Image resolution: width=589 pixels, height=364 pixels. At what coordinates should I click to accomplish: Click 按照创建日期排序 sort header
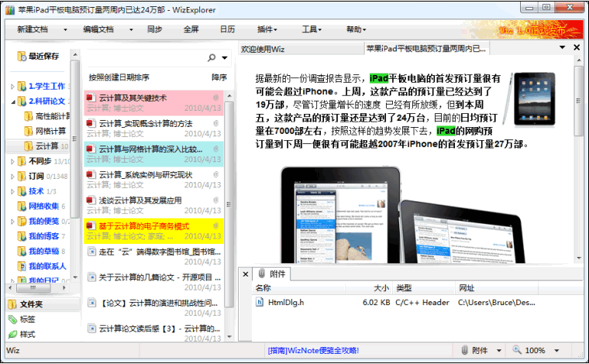(119, 77)
